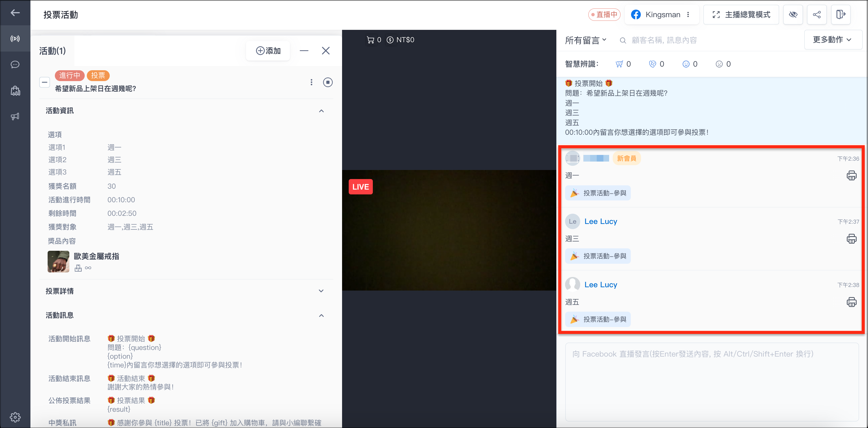Minimize the 活動 panel
Screen dimensions: 868x428
(x=304, y=51)
